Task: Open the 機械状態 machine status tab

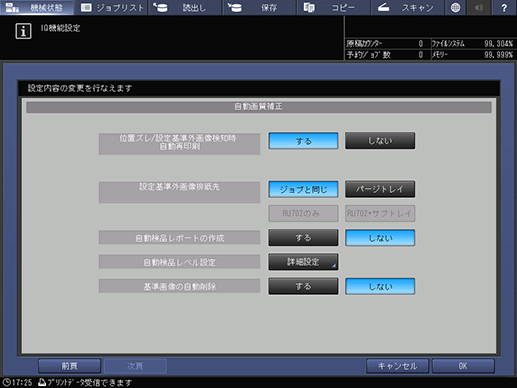Action: (37, 7)
